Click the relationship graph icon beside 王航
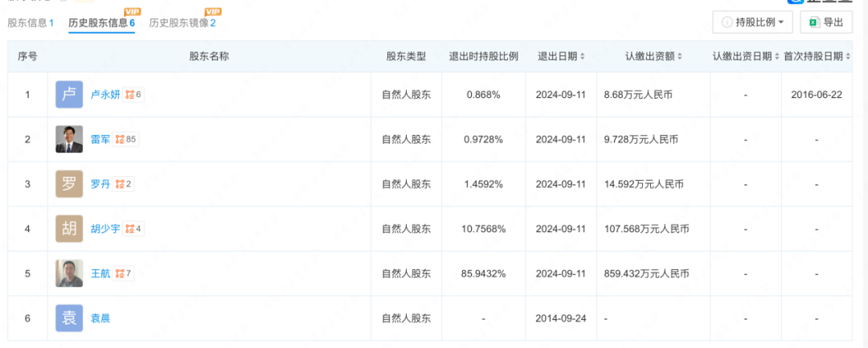This screenshot has height=348, width=868. click(120, 273)
